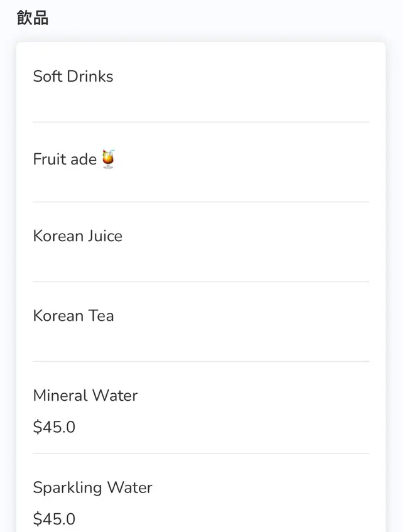Tap the Korean Tea label text
The height and width of the screenshot is (532, 402).
(73, 315)
